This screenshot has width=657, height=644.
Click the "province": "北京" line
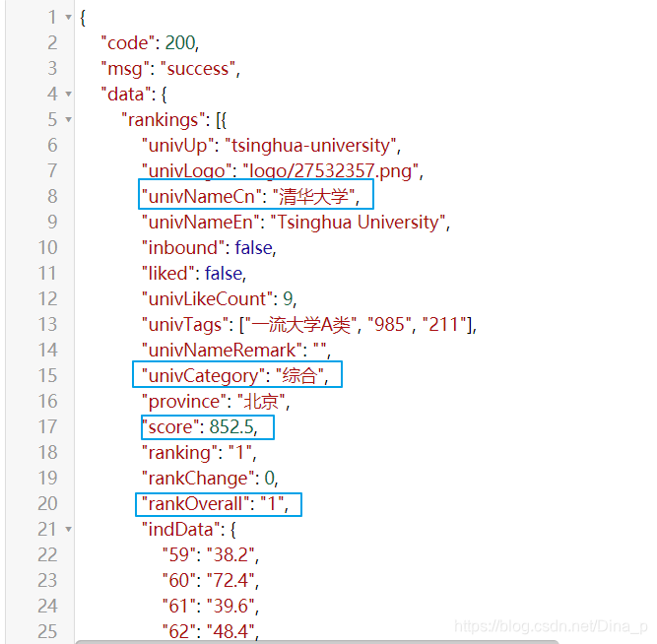216,401
